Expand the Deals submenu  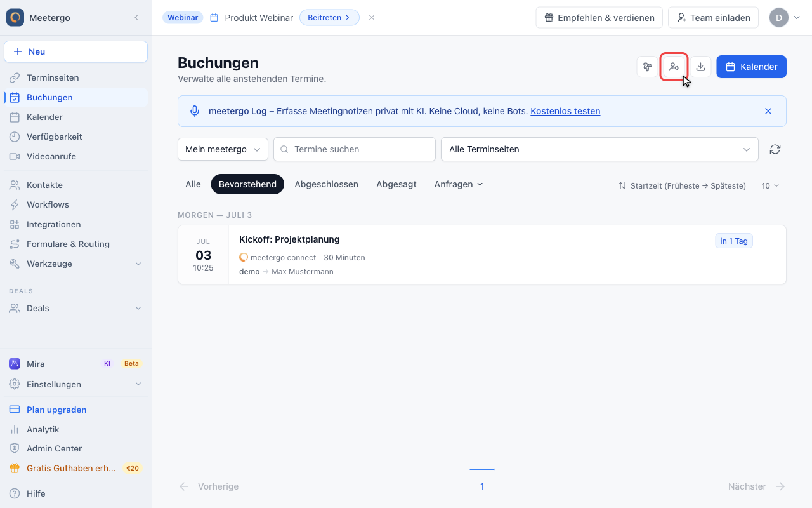coord(138,308)
